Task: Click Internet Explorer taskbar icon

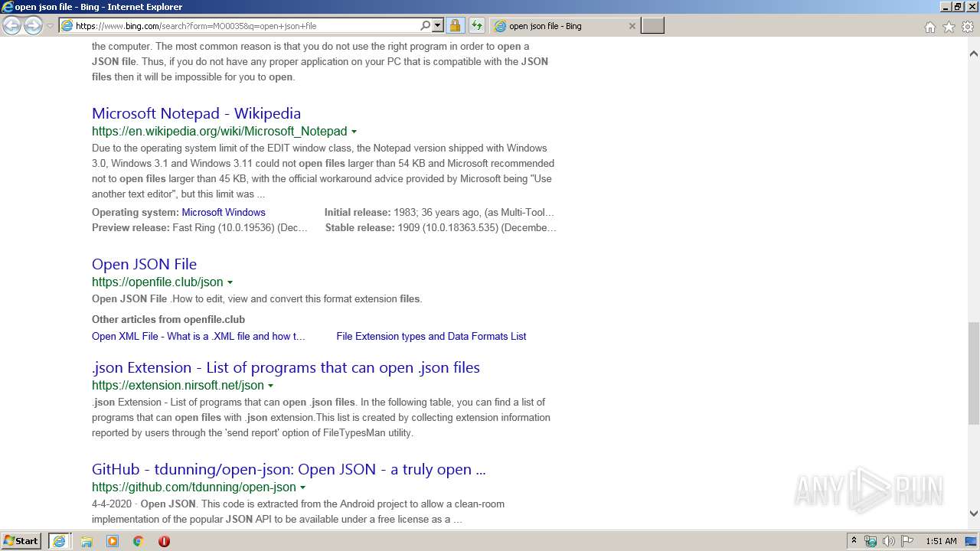Action: (x=59, y=540)
